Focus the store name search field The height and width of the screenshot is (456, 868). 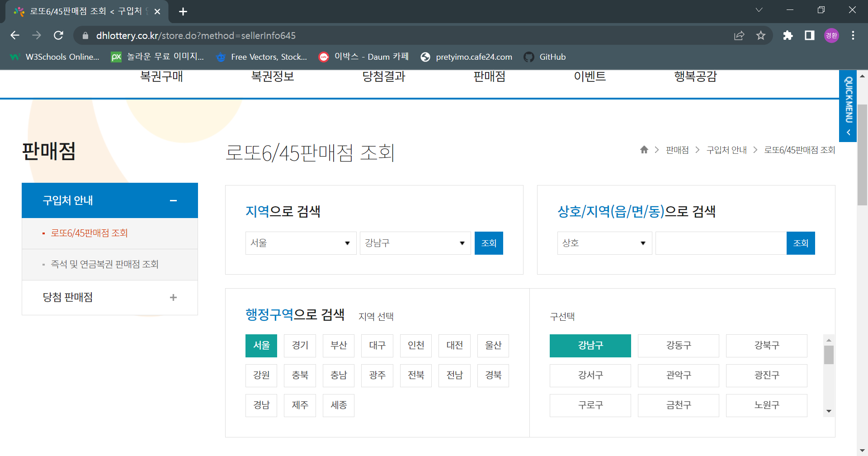coord(721,243)
